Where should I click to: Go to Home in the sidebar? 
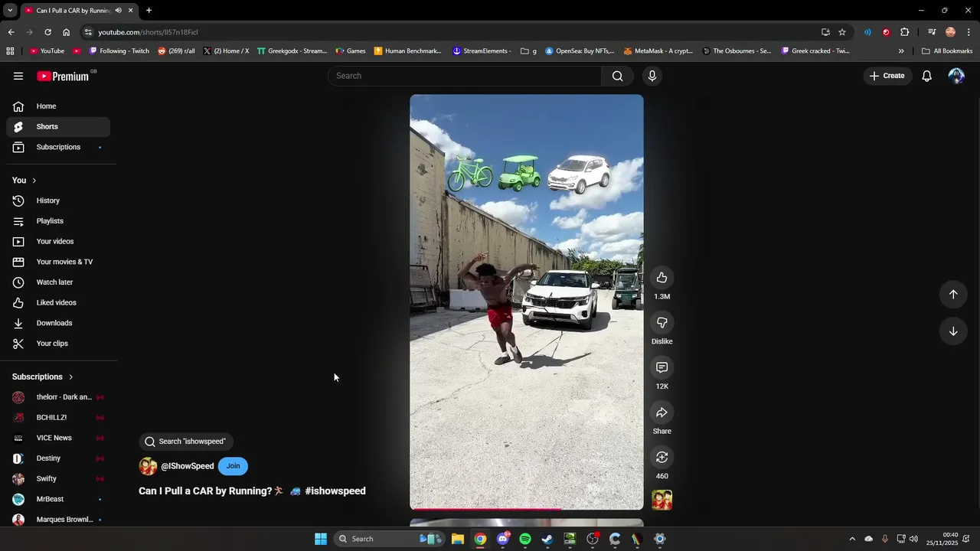click(x=58, y=106)
